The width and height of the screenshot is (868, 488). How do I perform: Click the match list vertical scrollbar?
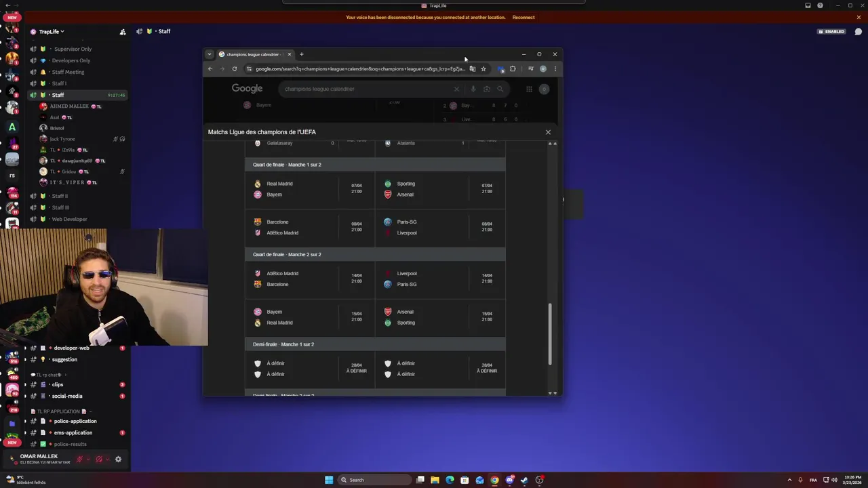tap(551, 333)
